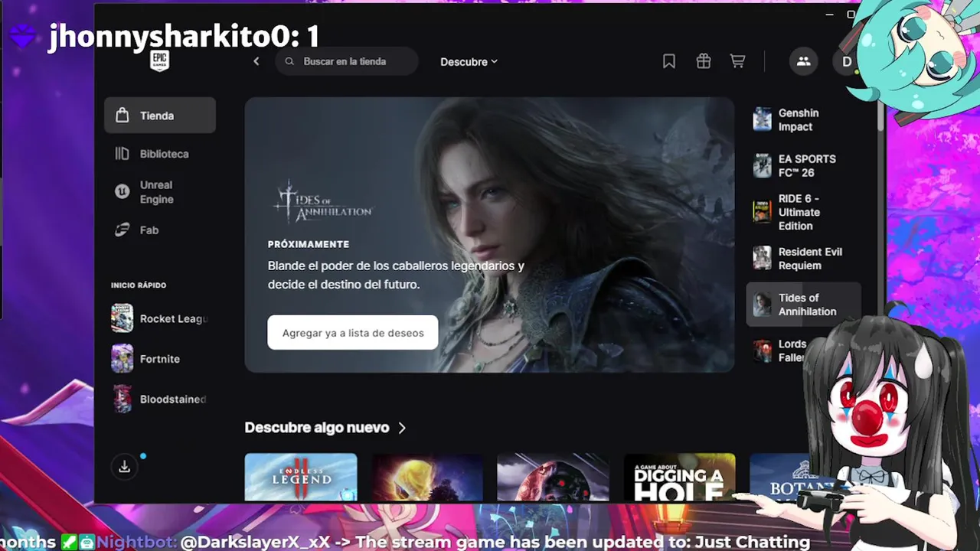Viewport: 980px width, 551px height.
Task: Click the Epic Games logo
Action: click(159, 62)
